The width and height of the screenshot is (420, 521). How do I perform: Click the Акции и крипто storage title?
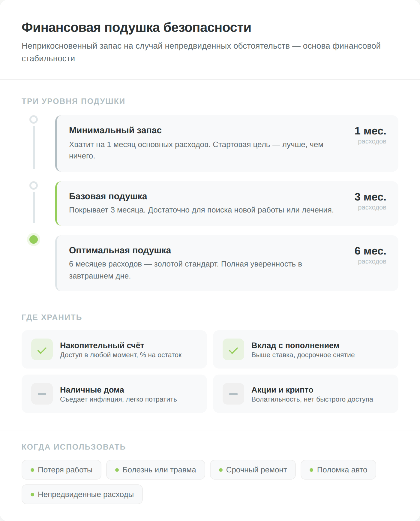pyautogui.click(x=282, y=390)
